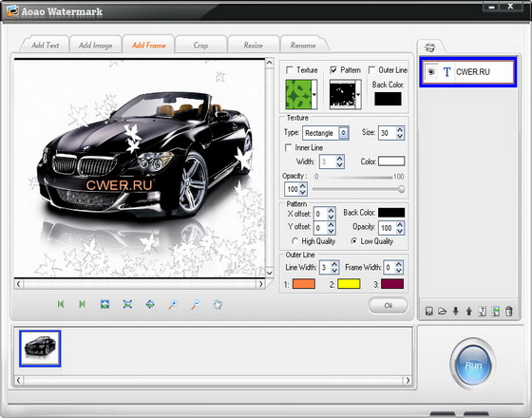The height and width of the screenshot is (418, 532).
Task: Enable the Texture checkbox
Action: pos(290,70)
